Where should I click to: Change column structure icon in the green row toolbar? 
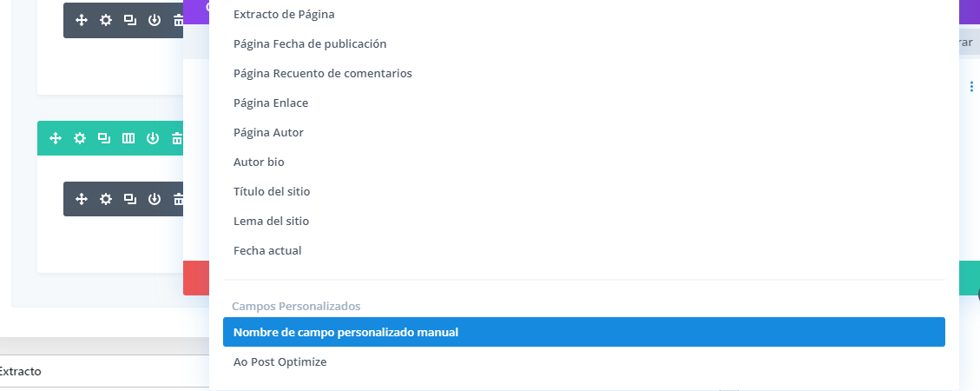pyautogui.click(x=128, y=138)
